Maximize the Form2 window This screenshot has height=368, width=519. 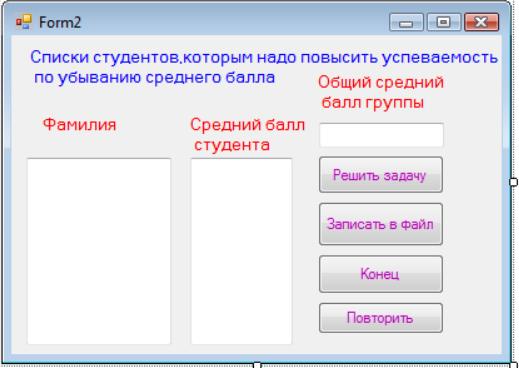pos(444,22)
